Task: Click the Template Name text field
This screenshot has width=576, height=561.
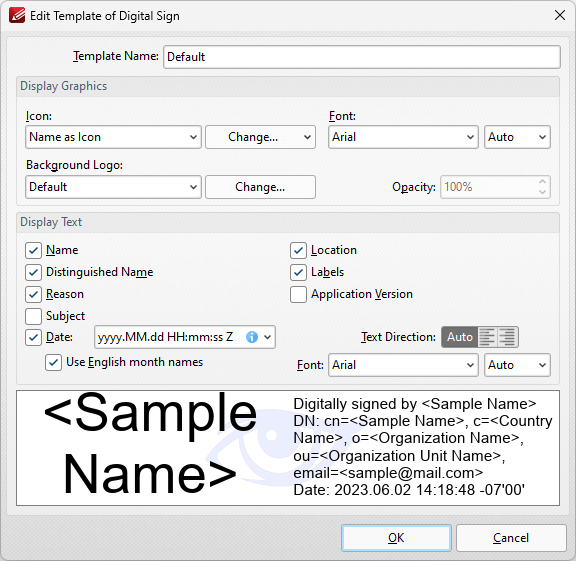Action: coord(362,57)
